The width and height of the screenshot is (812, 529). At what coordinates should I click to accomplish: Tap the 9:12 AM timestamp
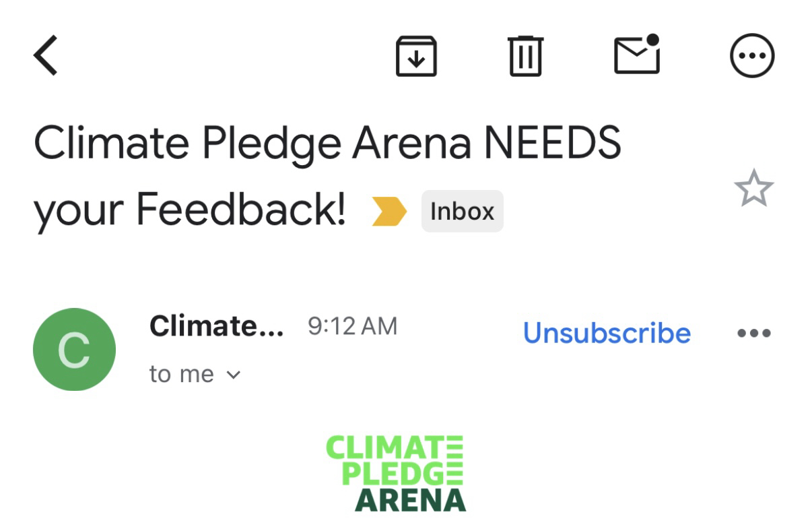[x=352, y=327]
